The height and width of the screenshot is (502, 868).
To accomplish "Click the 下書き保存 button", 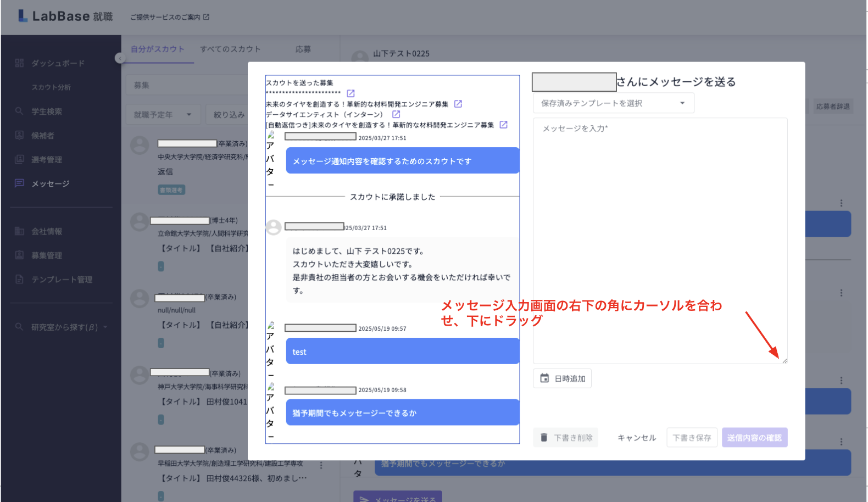I will [692, 438].
